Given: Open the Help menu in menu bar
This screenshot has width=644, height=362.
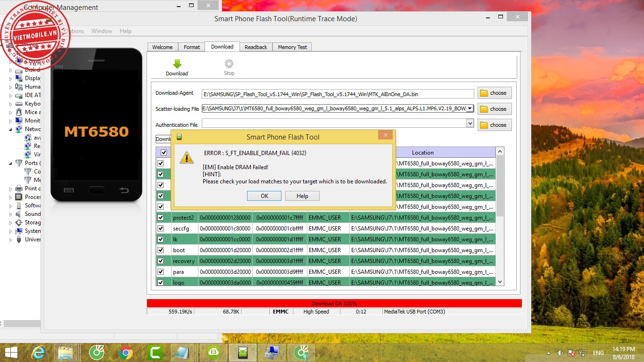Looking at the screenshot, I should pos(125,31).
